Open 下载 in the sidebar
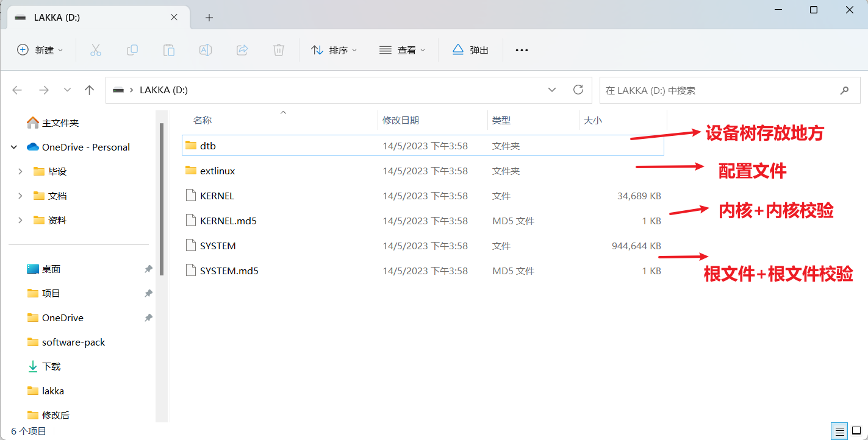 [x=51, y=366]
